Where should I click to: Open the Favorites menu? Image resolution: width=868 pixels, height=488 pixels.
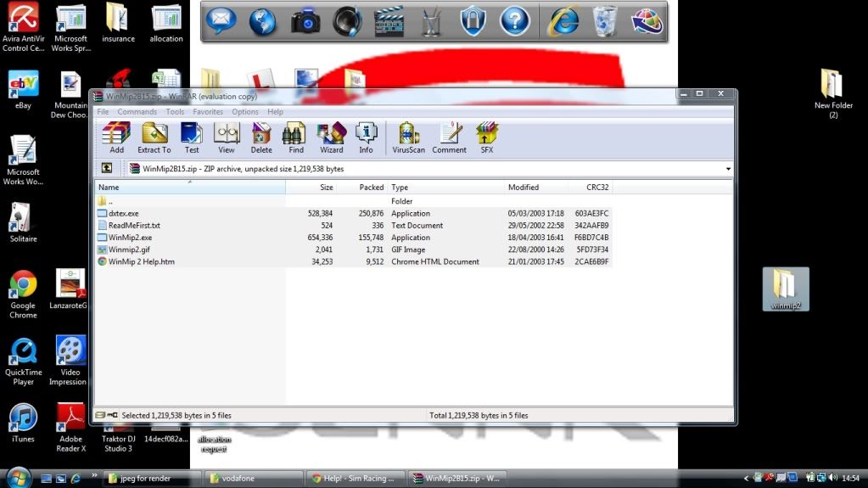point(208,112)
